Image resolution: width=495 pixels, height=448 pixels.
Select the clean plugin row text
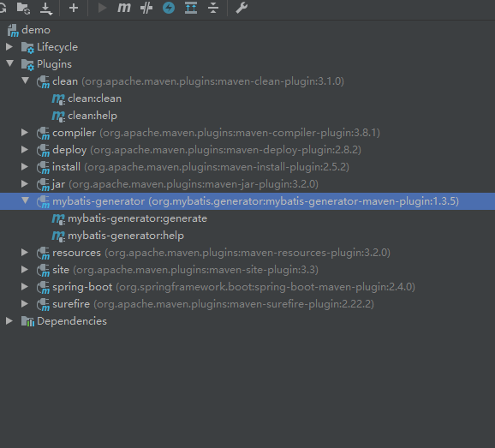click(198, 81)
